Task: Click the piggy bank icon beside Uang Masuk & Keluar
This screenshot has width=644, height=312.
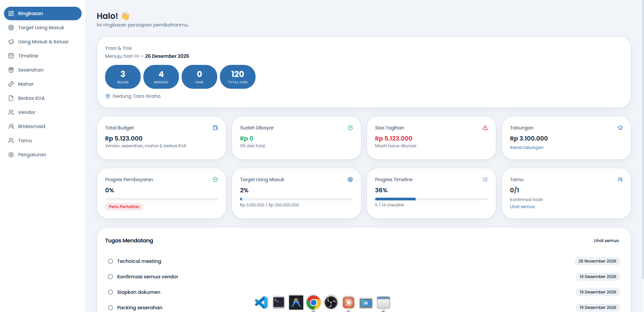Action: 11,42
